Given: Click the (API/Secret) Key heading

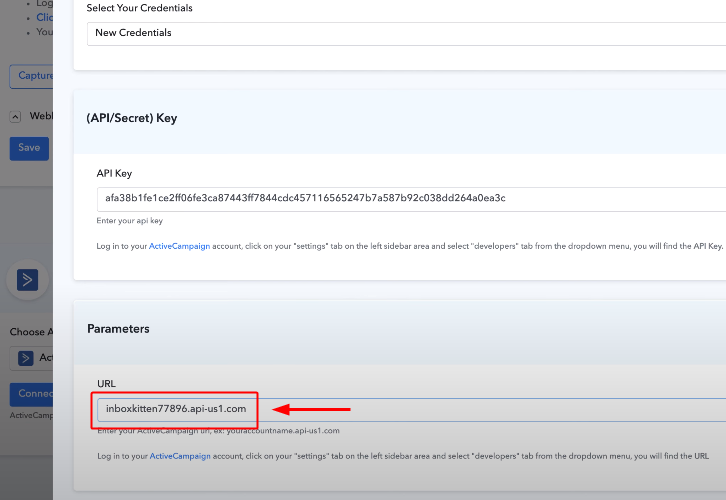Looking at the screenshot, I should tap(131, 118).
